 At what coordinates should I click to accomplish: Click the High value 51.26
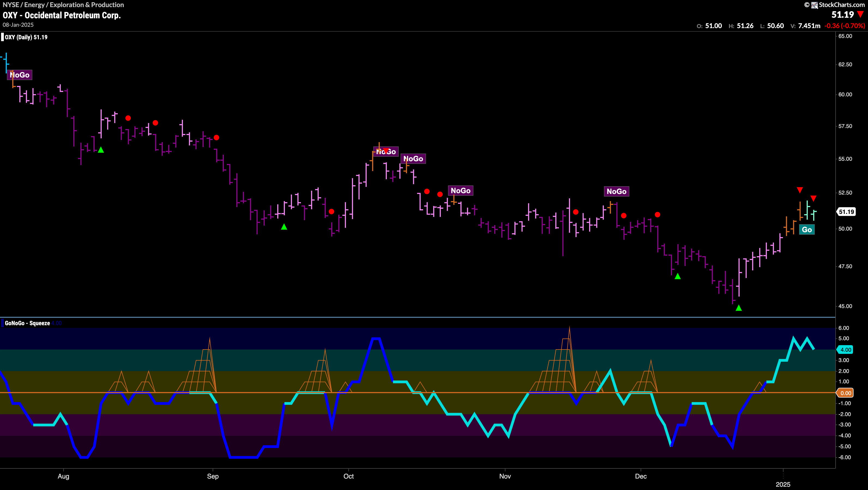point(745,26)
